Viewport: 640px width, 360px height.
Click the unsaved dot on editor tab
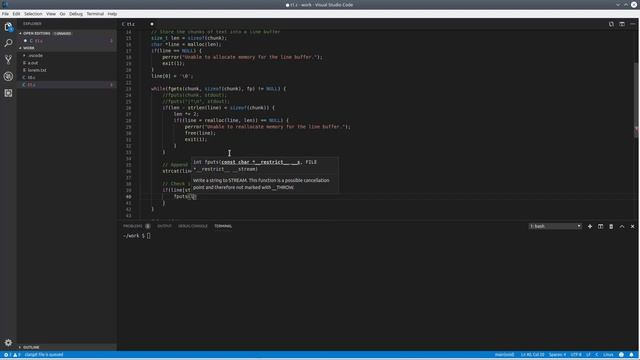(x=152, y=24)
